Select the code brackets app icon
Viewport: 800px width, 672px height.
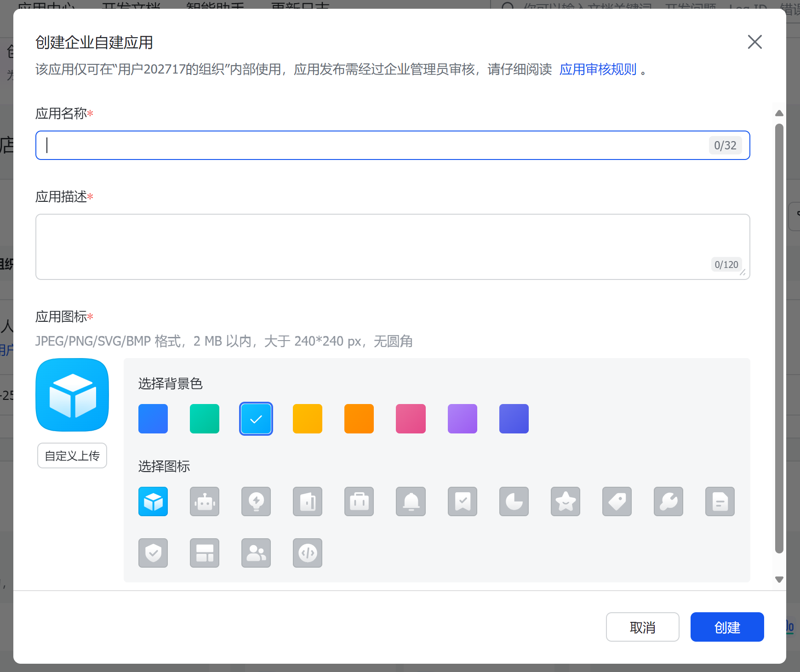[308, 553]
